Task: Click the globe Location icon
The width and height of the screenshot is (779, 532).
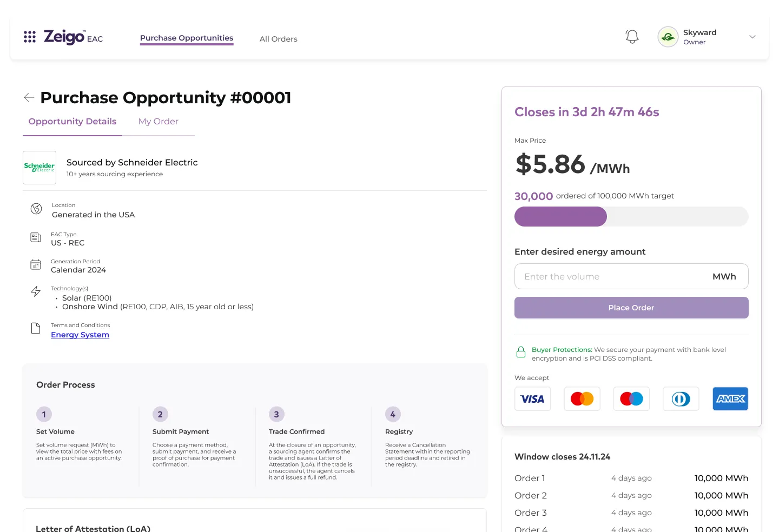Action: 36,209
